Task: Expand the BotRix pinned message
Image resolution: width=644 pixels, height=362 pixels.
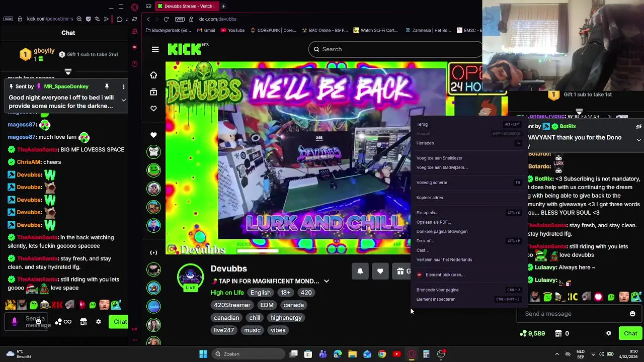Action: pyautogui.click(x=638, y=140)
